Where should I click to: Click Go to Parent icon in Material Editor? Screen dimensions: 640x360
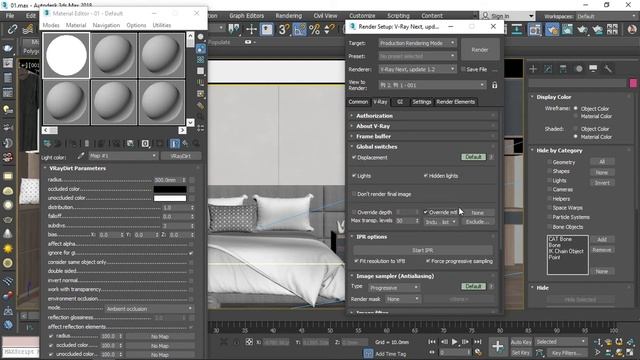point(186,143)
